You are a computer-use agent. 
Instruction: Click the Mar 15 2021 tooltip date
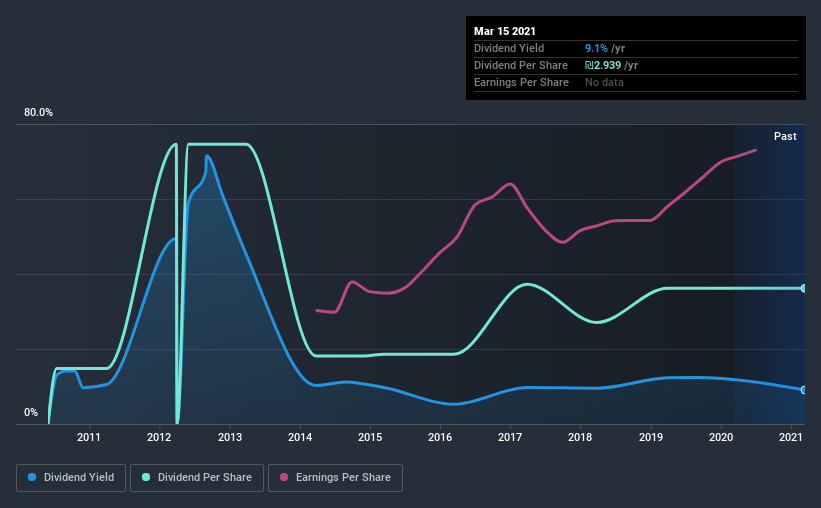tap(505, 31)
